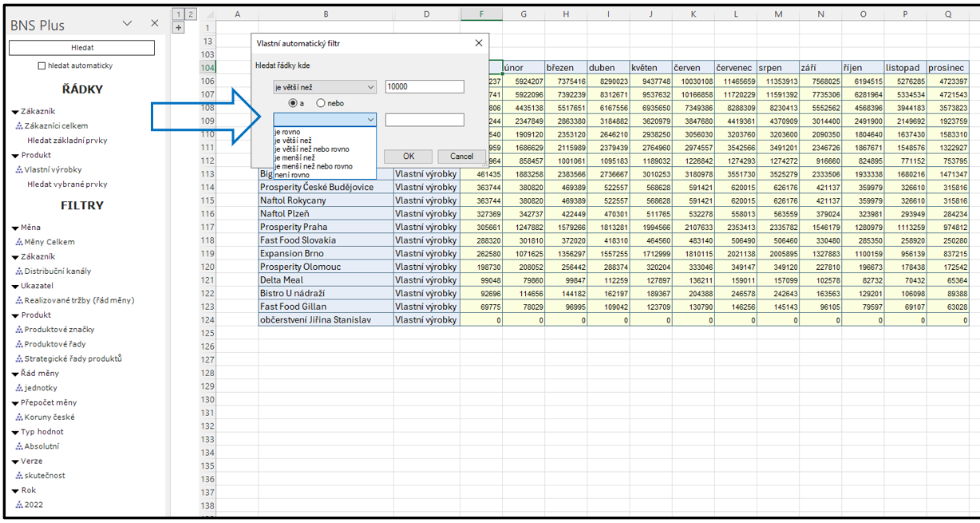Viewport: 980px width, 523px height.
Task: Click hierarchy icon beside Realizované tržby (řád měny)
Action: point(19,301)
